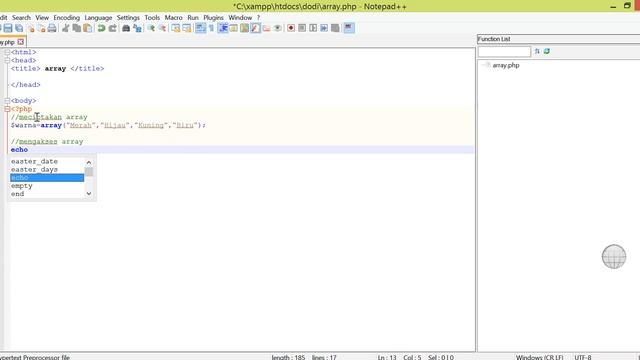The width and height of the screenshot is (640, 360).
Task: Click the Close All documents toolbar icon
Action: point(41,28)
